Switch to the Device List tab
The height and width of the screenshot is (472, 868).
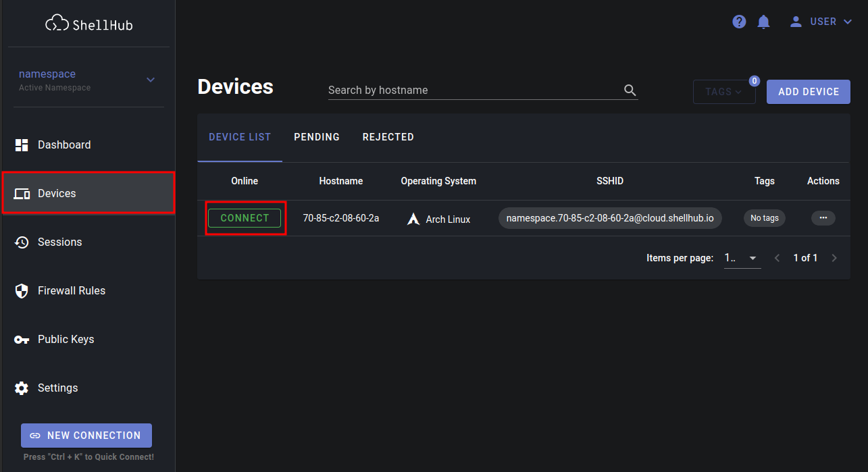(x=240, y=137)
